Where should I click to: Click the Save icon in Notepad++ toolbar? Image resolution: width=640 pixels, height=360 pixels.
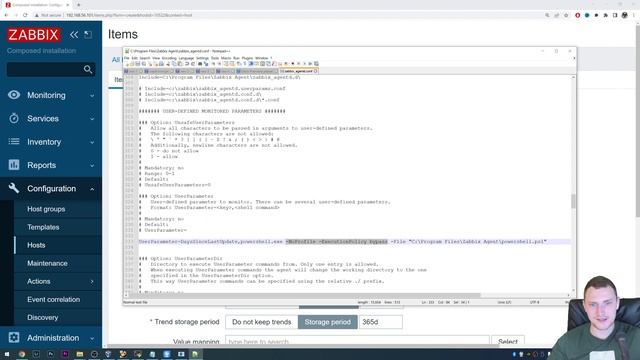[x=138, y=64]
